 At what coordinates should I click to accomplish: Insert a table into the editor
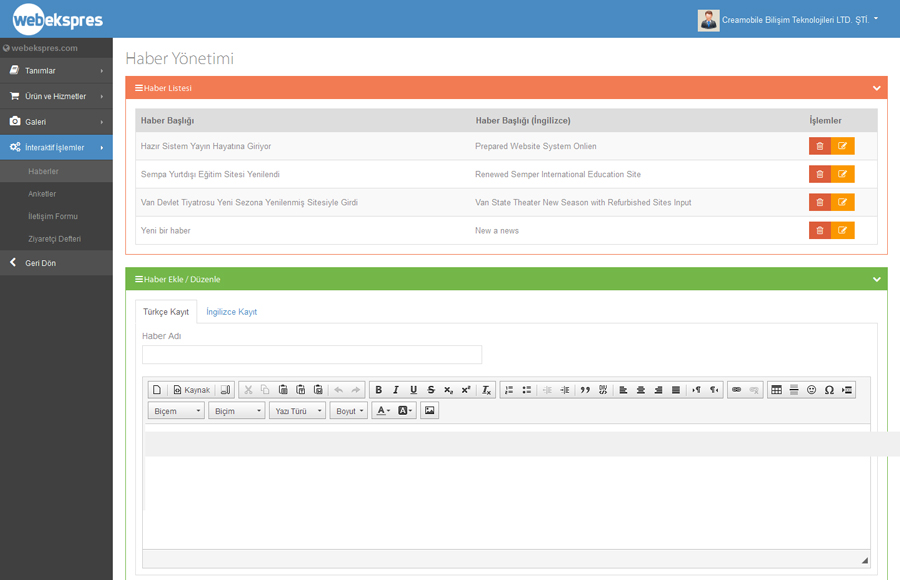776,390
